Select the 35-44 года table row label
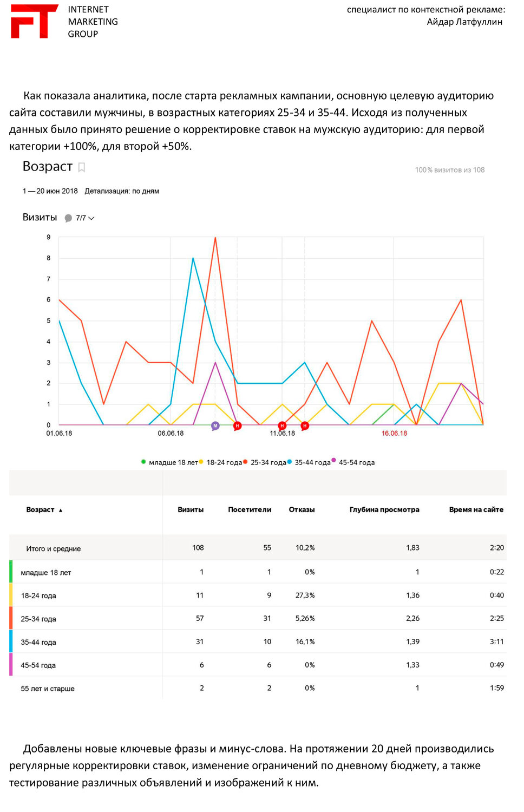 38,642
